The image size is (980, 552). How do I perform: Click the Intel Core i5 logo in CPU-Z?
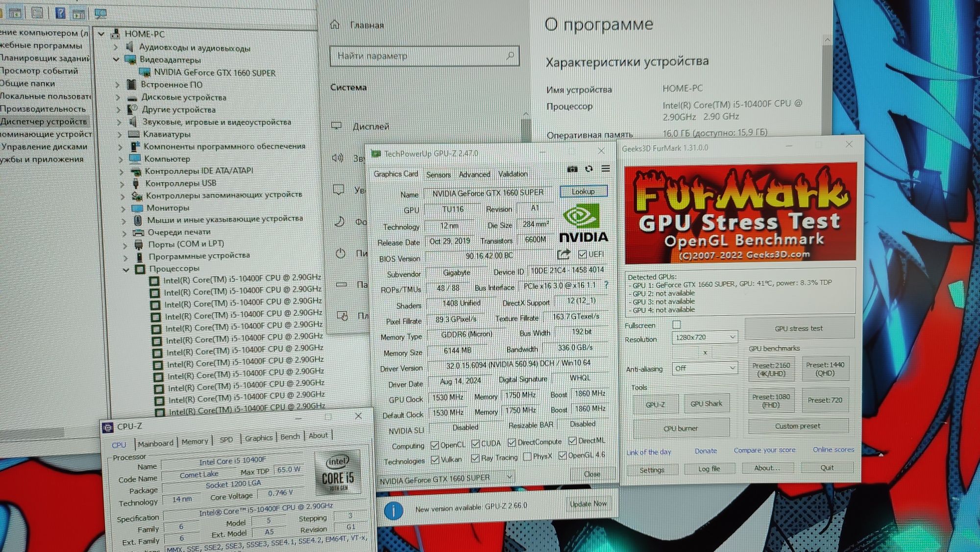(338, 473)
